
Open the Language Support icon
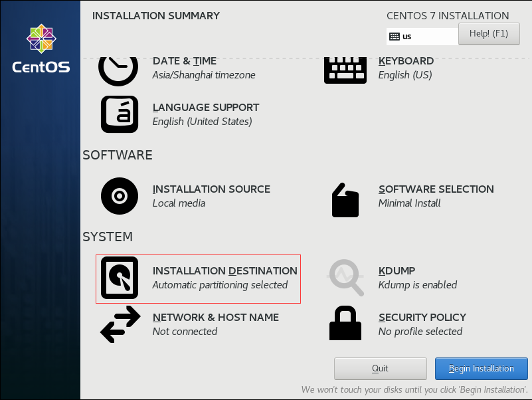pos(120,114)
